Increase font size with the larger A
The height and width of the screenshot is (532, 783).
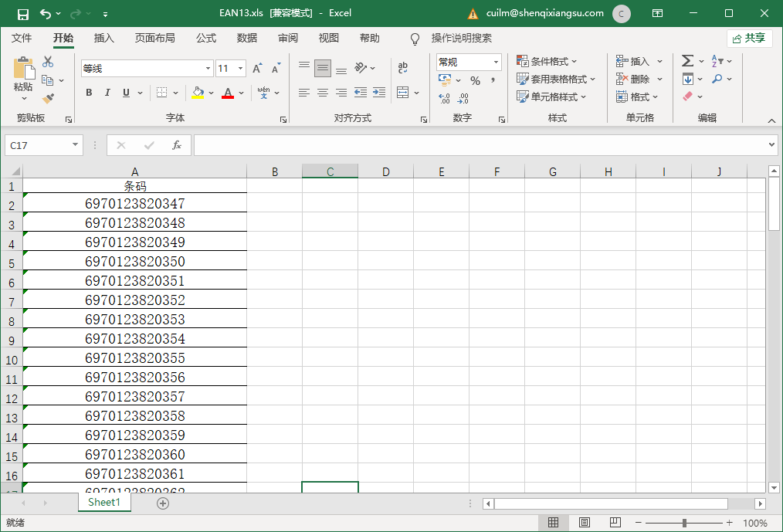(x=257, y=69)
